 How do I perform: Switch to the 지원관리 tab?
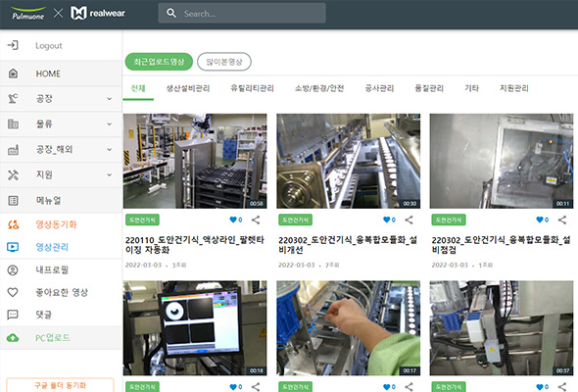(x=514, y=88)
